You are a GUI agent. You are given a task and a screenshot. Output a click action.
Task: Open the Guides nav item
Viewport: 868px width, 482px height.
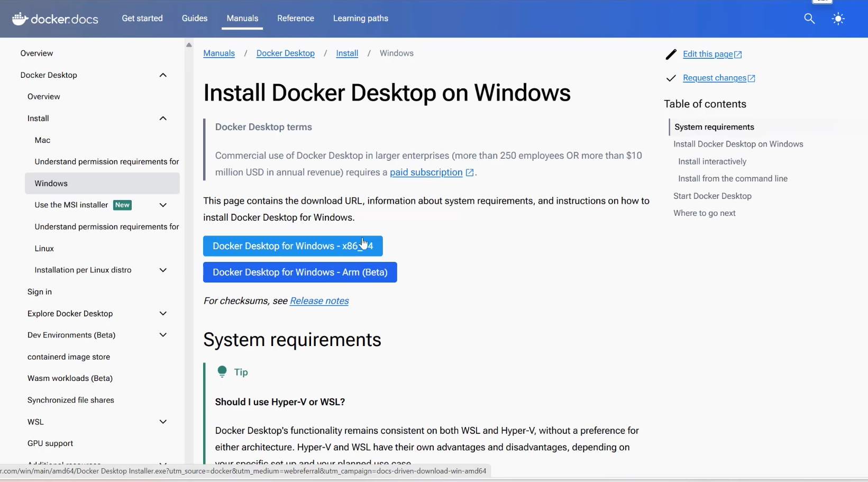tap(195, 18)
